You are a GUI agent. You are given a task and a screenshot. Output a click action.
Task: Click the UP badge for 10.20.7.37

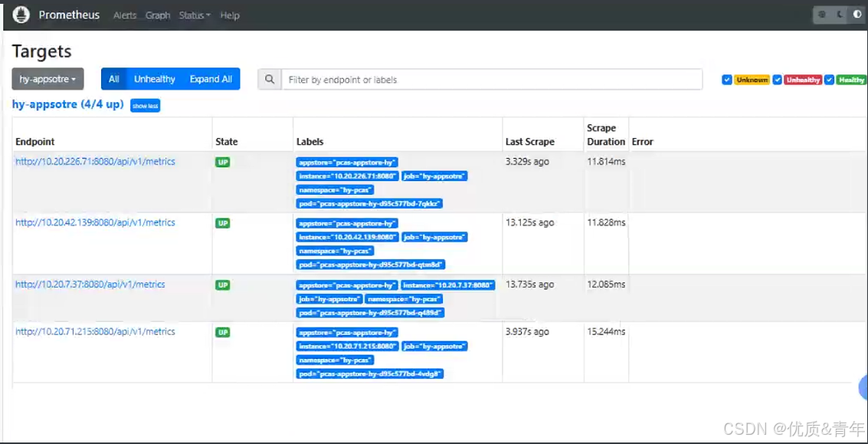point(222,285)
